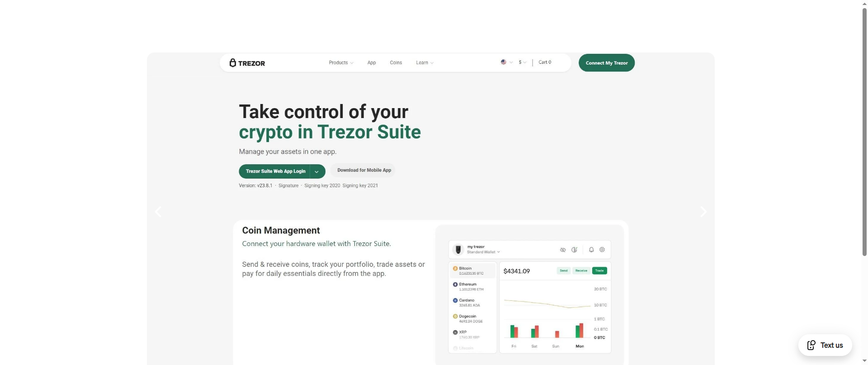
Task: Click the chat icon in Text us widget
Action: pos(811,345)
